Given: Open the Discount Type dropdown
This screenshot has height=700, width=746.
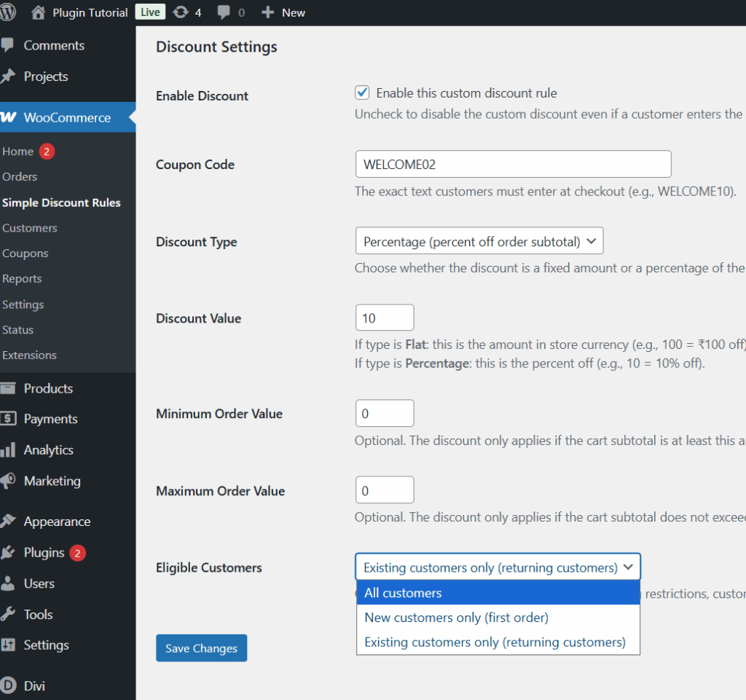Looking at the screenshot, I should pyautogui.click(x=479, y=241).
